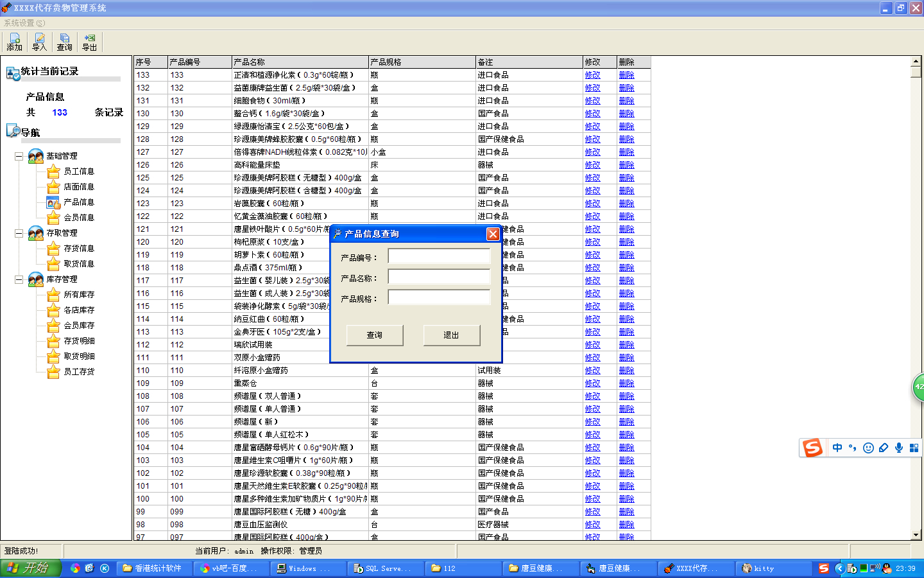Click the 查询 button in the dialog
The image size is (924, 578).
pos(375,335)
